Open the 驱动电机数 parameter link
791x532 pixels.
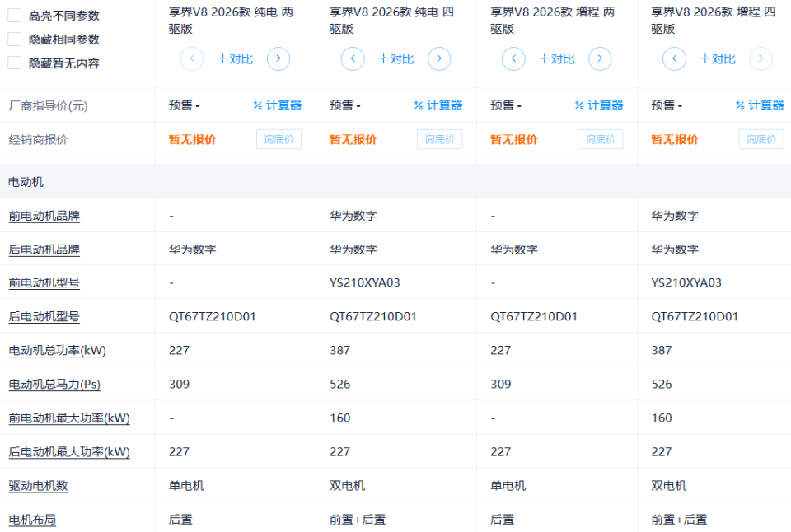(x=39, y=486)
